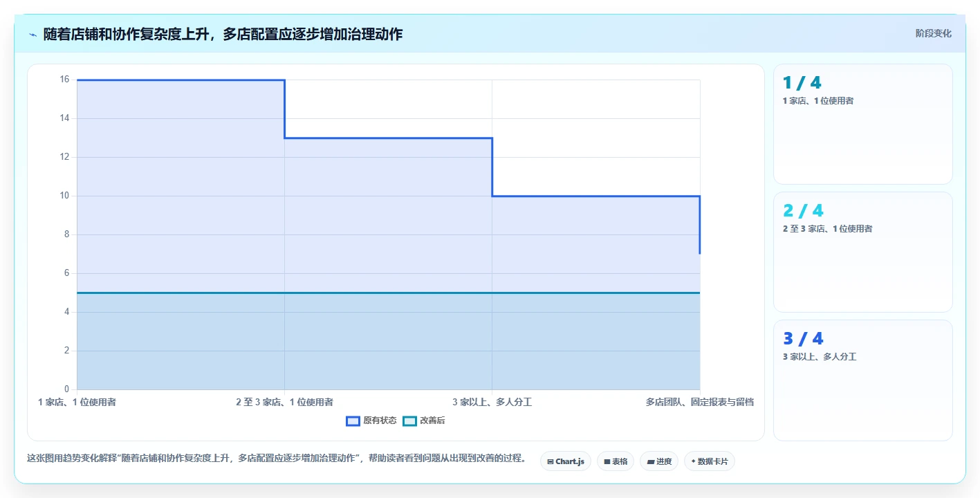
Task: Click card subtitle 2 至 3 家店、1 位使用者
Action: [x=827, y=229]
